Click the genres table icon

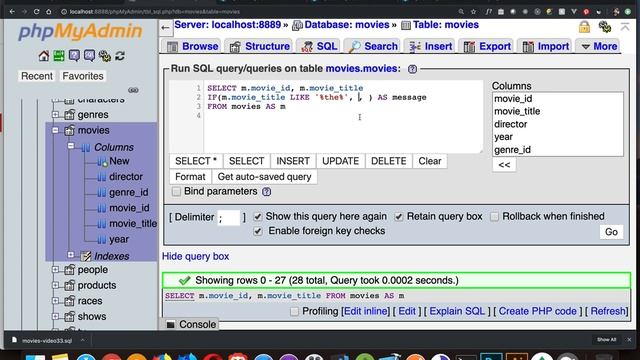click(x=70, y=115)
